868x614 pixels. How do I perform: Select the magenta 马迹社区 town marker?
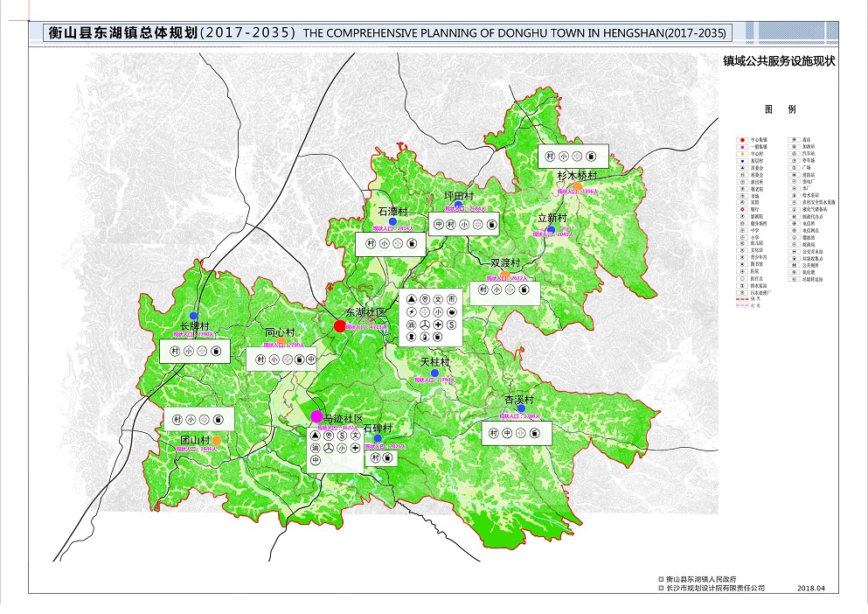coord(316,416)
